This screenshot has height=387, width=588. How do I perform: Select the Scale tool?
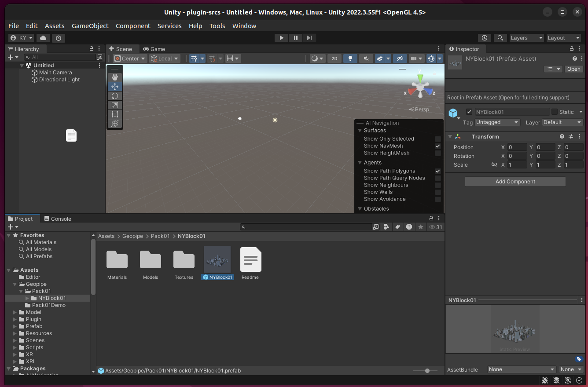[x=115, y=105]
